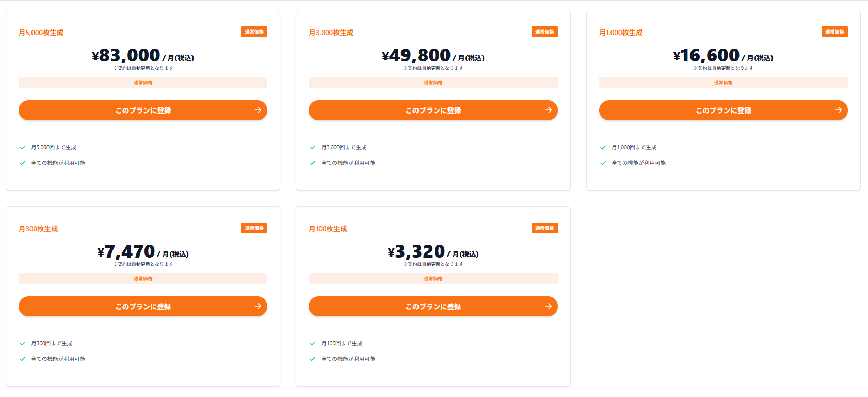Select the 月100枚生成 plan heading

(x=328, y=229)
